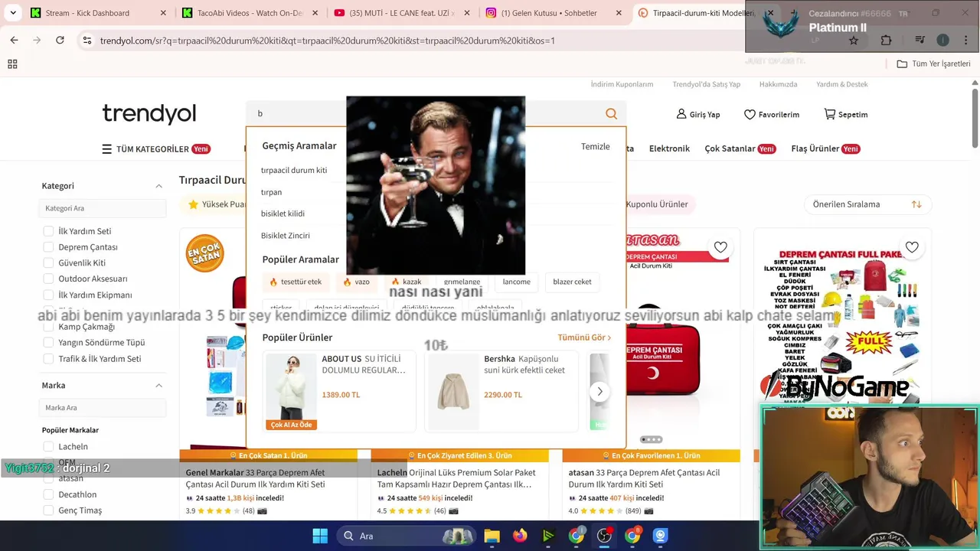Select 'vazo' popular search chip
Screen dimensions: 980x551
tap(356, 282)
